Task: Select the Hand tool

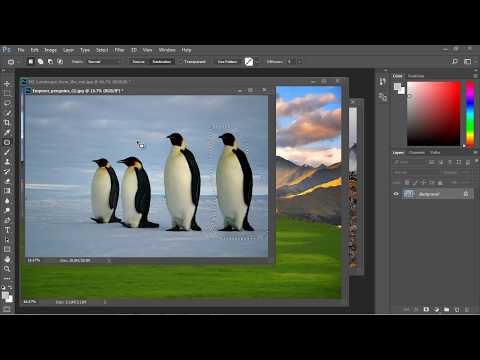Action: (x=7, y=259)
